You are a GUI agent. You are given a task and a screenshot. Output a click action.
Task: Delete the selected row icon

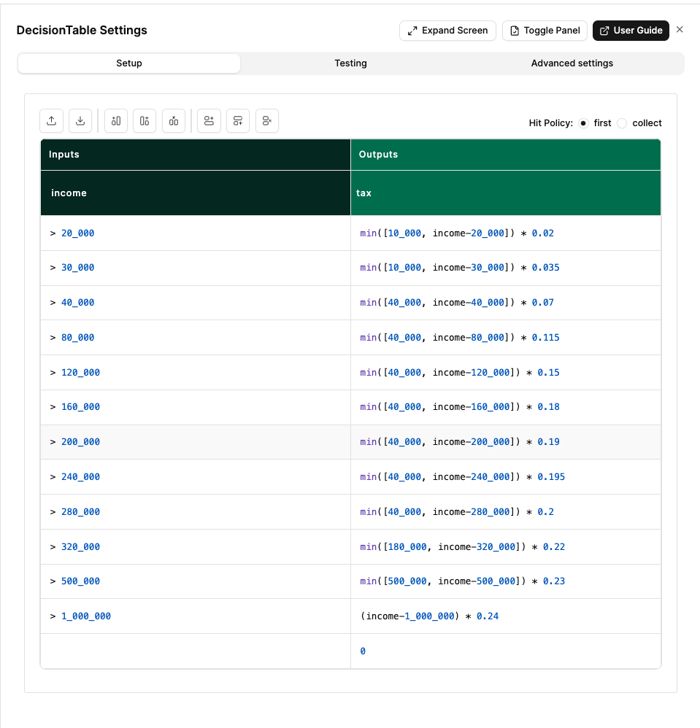coord(267,120)
